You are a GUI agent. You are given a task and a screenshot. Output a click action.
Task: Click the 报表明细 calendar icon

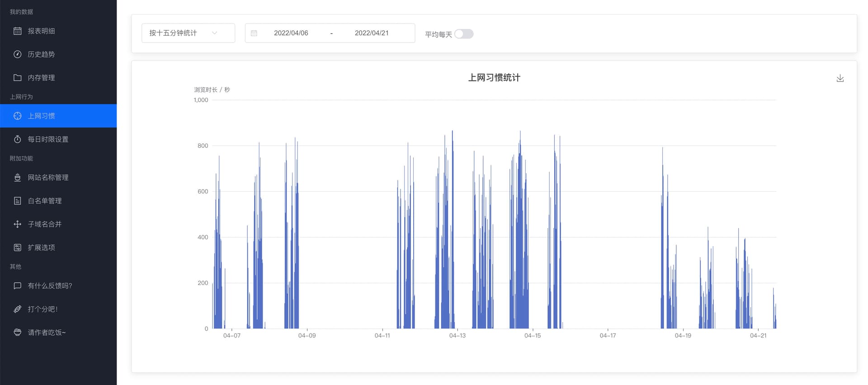17,31
